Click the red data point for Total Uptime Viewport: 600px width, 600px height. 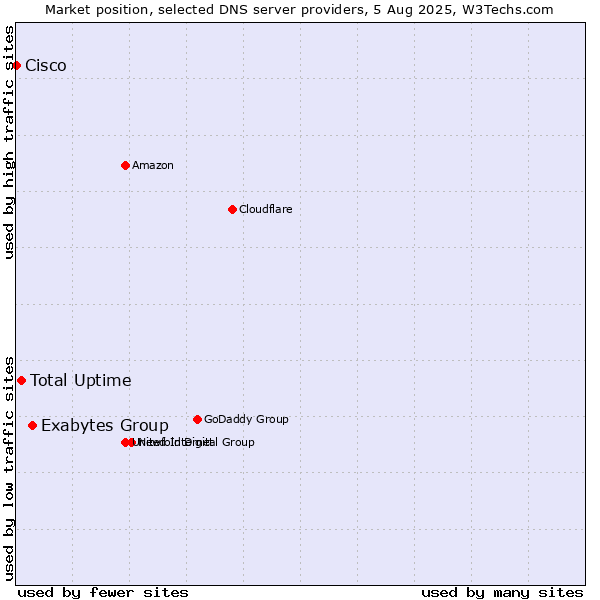pos(21,380)
